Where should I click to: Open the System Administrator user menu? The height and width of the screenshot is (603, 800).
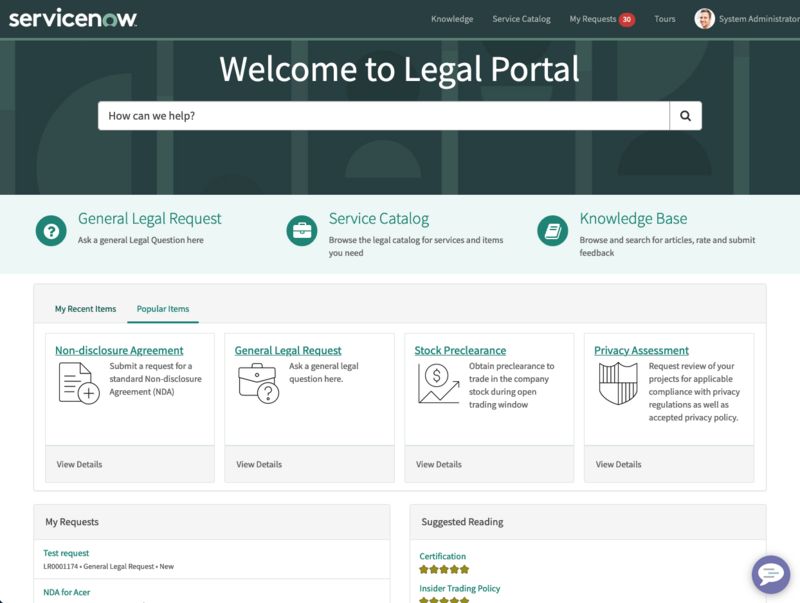tap(759, 19)
